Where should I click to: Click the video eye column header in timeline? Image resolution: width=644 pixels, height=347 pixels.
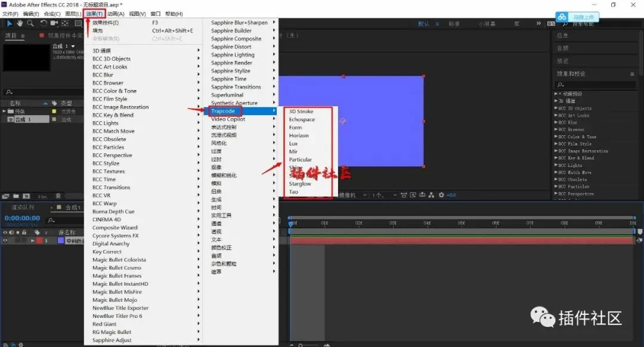(5, 233)
